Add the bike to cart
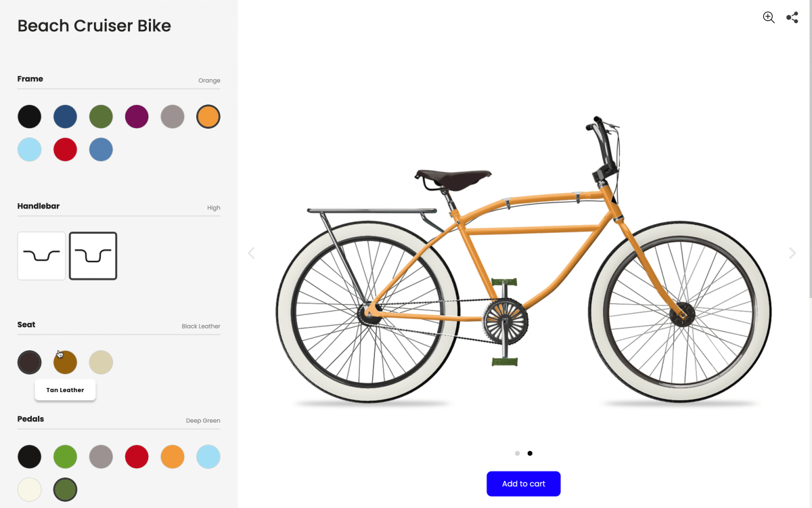 point(523,484)
